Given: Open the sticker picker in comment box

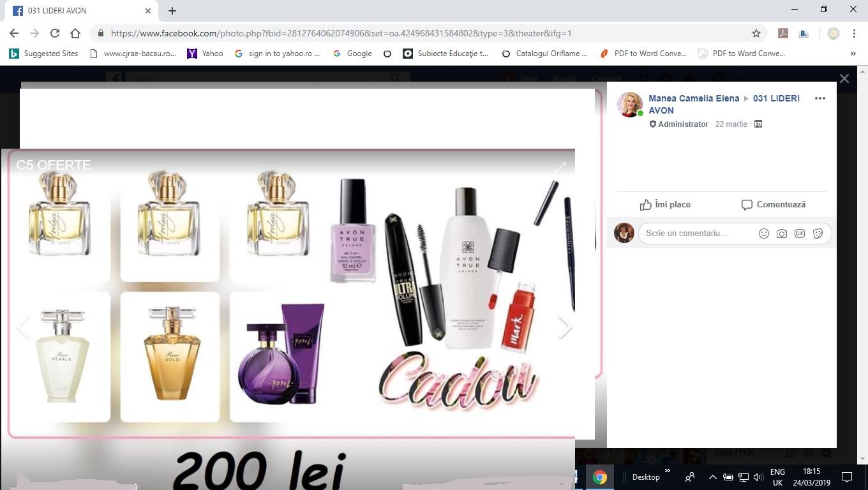Looking at the screenshot, I should pos(818,234).
